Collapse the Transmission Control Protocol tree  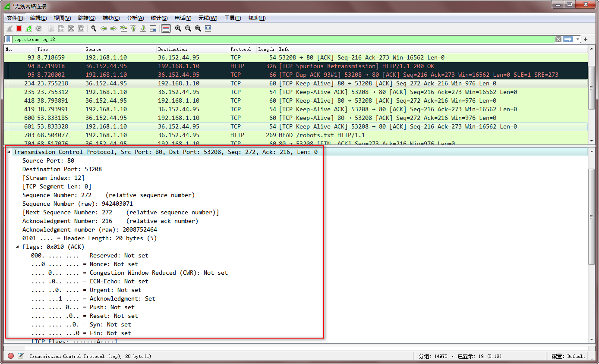pyautogui.click(x=9, y=152)
